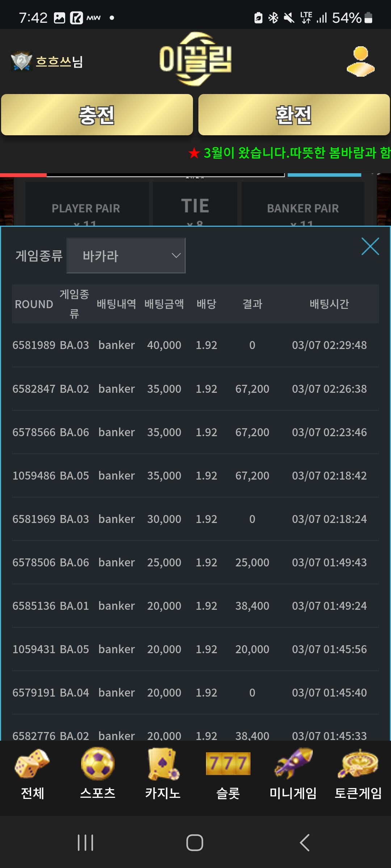
Task: Tap the rank badge beside username
Action: click(x=21, y=61)
